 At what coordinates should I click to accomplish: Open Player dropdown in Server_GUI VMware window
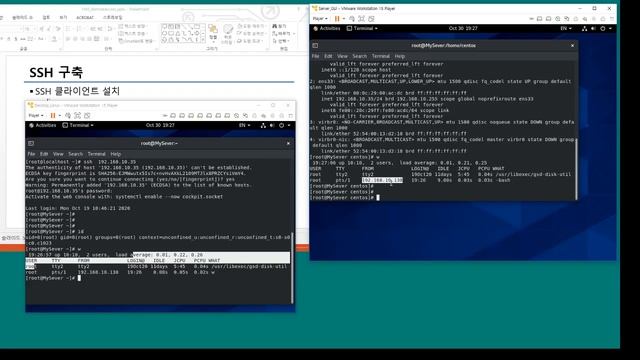[320, 19]
